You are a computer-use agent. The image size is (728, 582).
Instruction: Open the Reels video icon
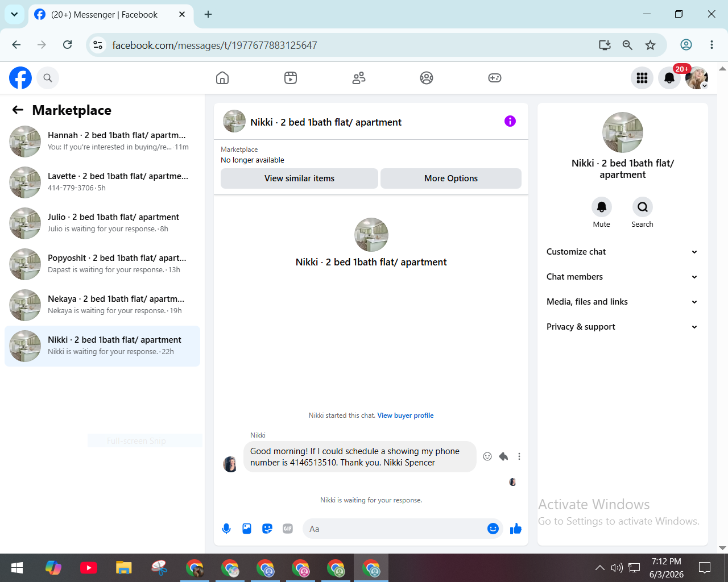tap(291, 78)
